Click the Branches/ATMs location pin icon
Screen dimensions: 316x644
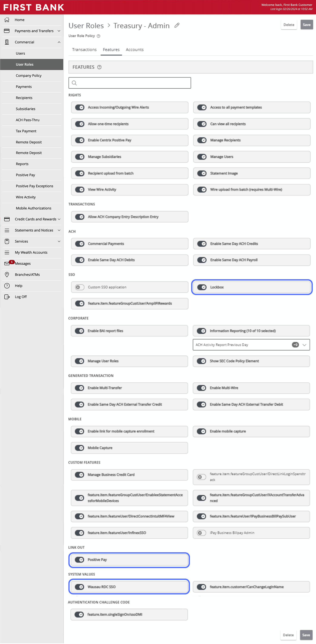7,275
